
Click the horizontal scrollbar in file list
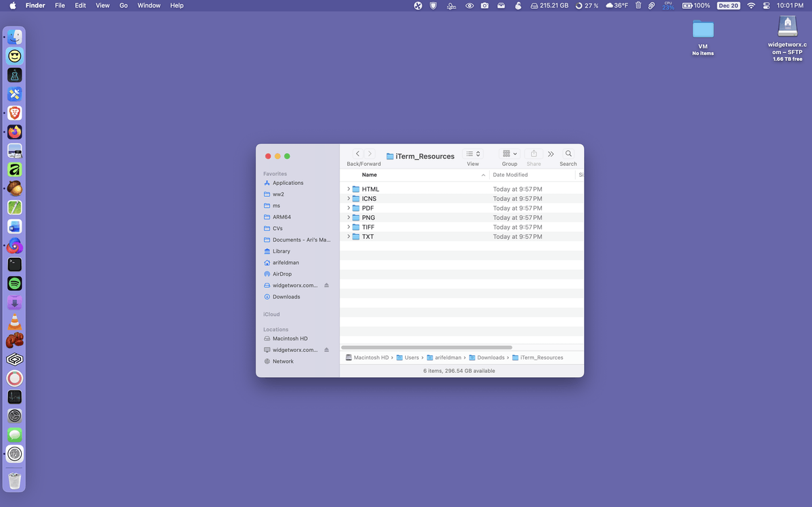coord(426,347)
